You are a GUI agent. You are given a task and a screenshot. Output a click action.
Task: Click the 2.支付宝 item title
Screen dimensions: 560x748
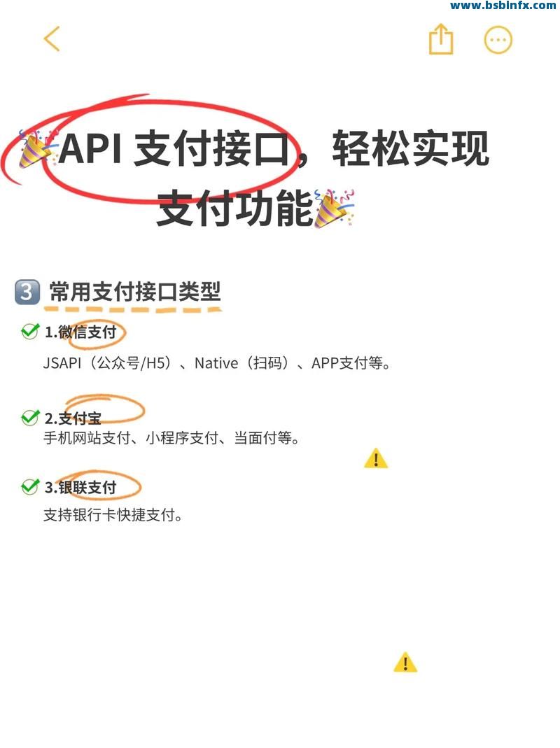pos(73,418)
